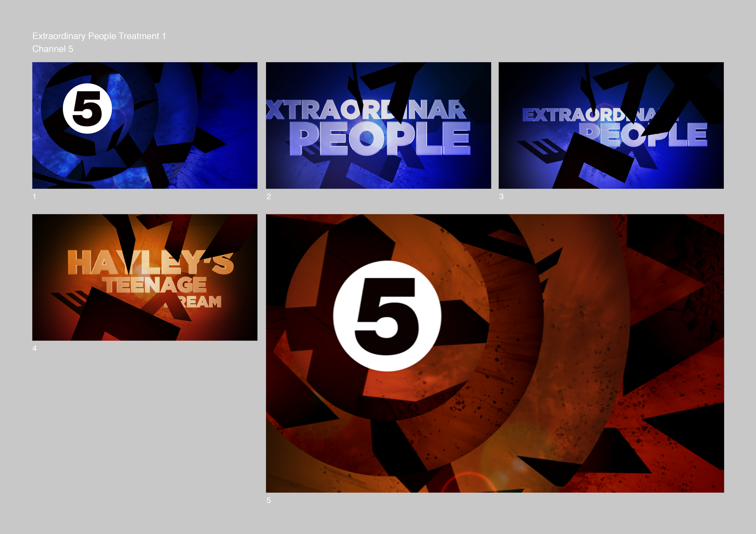The width and height of the screenshot is (756, 534).
Task: Open the large orange Channel 5 logo frame
Action: pos(495,353)
